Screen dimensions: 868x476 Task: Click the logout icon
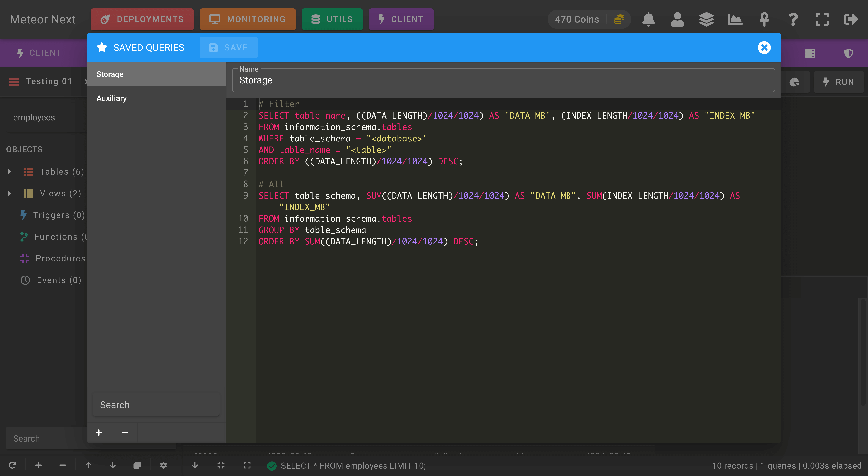851,19
